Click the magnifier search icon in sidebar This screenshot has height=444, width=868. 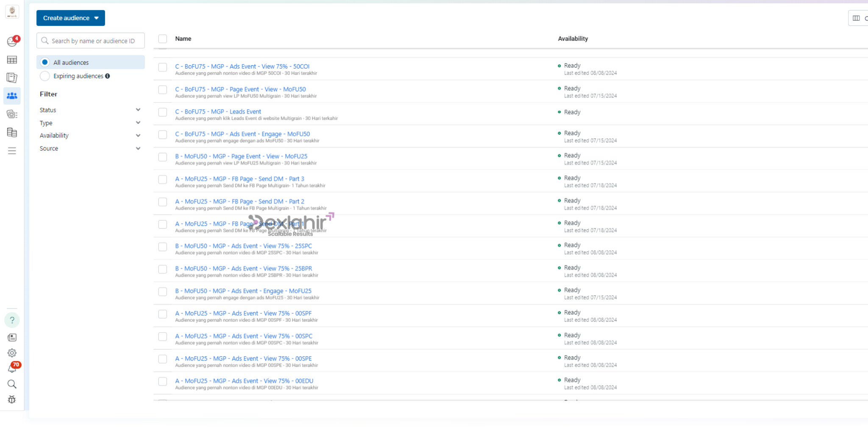coord(12,384)
